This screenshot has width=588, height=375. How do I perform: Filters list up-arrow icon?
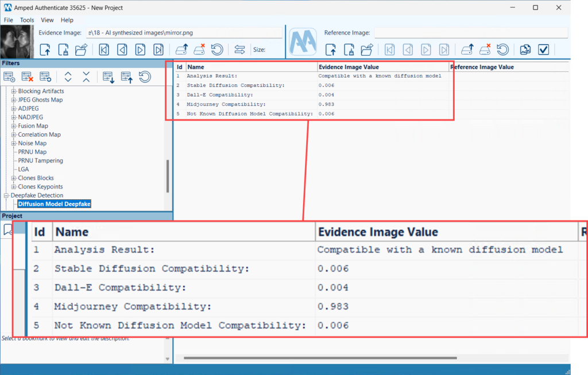(x=127, y=77)
